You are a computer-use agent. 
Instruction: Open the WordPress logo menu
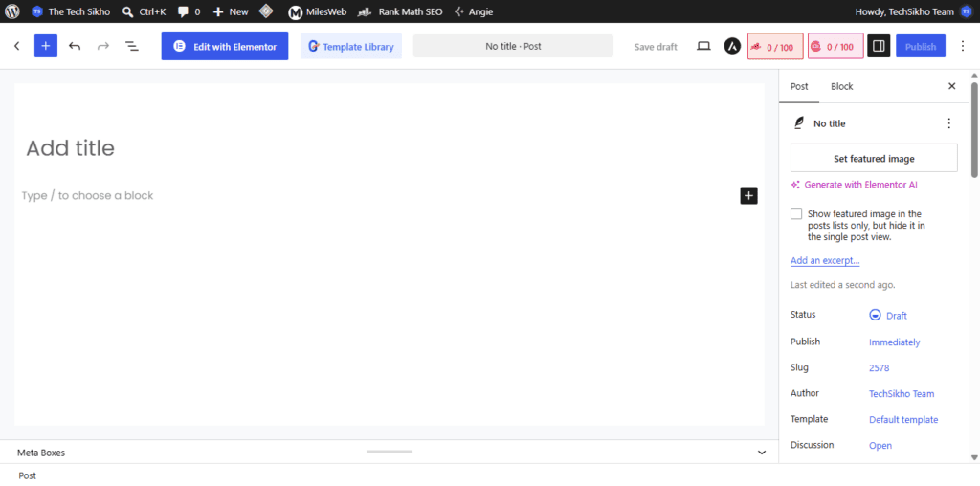(11, 11)
